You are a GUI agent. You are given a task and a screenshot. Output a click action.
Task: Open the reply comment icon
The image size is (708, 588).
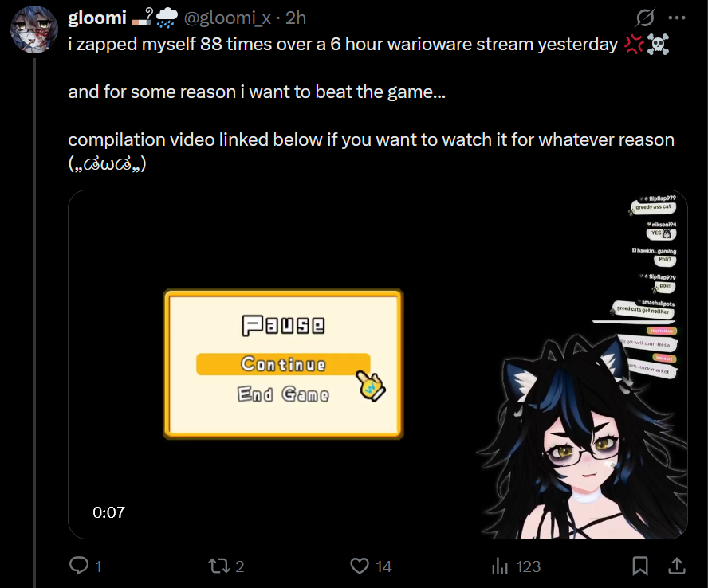pyautogui.click(x=79, y=566)
